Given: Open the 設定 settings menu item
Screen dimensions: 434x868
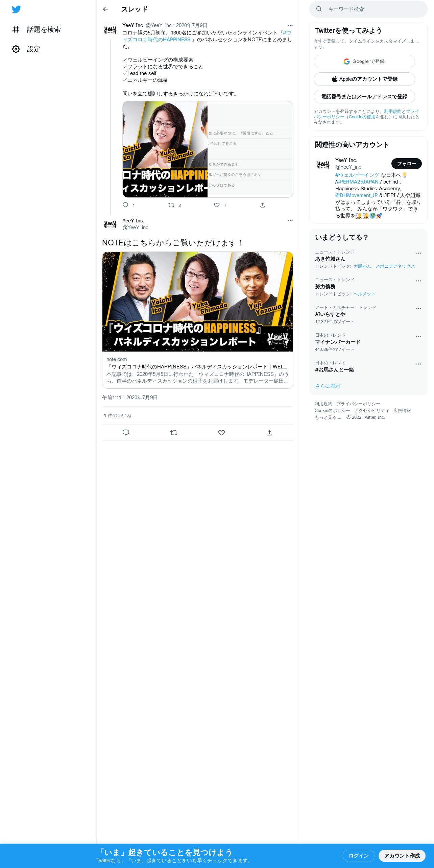Looking at the screenshot, I should 26,49.
